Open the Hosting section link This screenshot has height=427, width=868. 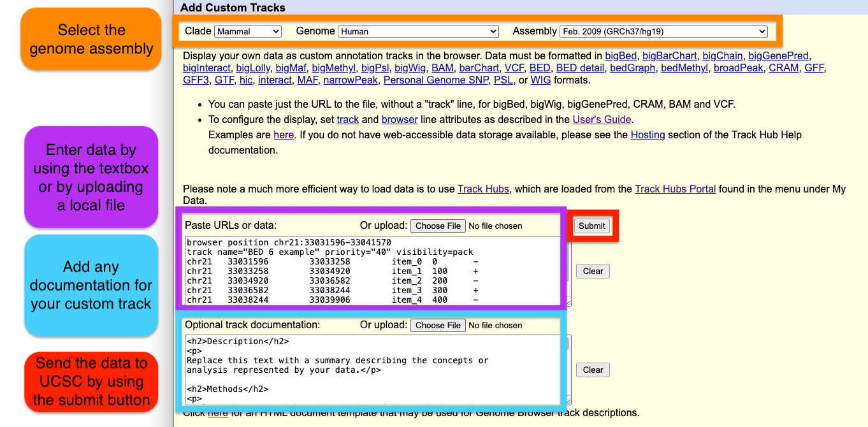(647, 134)
